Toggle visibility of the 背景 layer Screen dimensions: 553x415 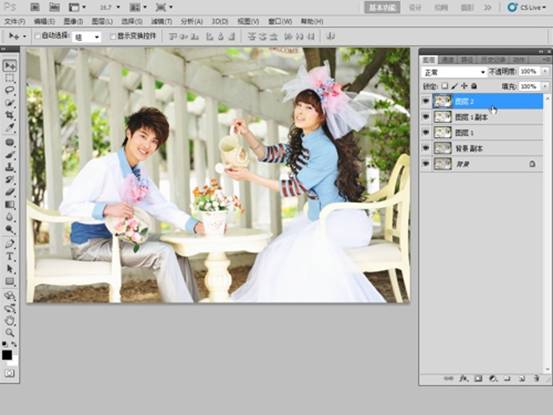tap(426, 164)
